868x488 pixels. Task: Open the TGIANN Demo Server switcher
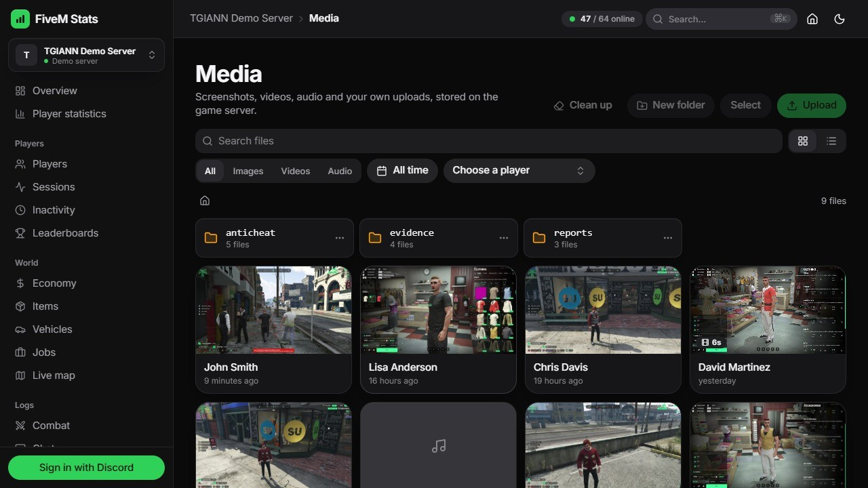(x=86, y=55)
